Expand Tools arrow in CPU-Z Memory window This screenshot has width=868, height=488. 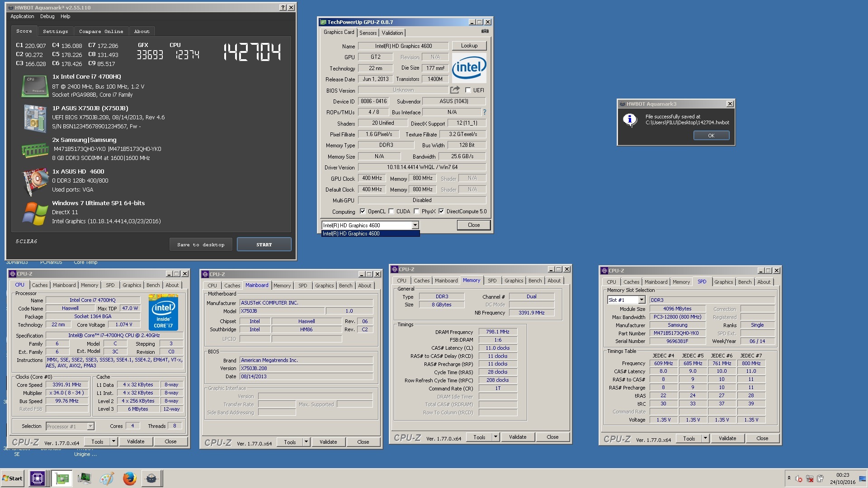(495, 437)
